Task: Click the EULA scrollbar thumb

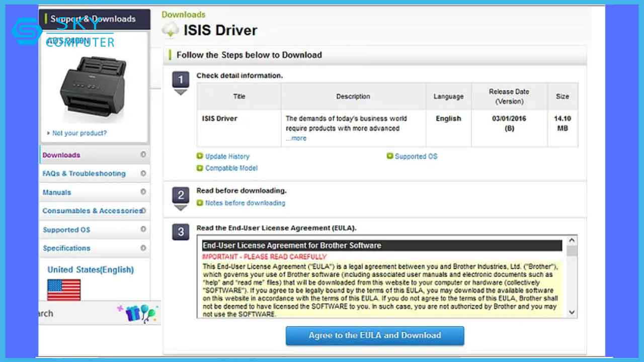Action: point(572,251)
